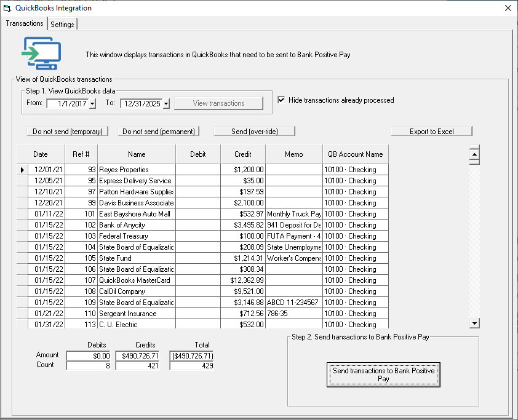
Task: Click the Debit column header
Action: 198,154
